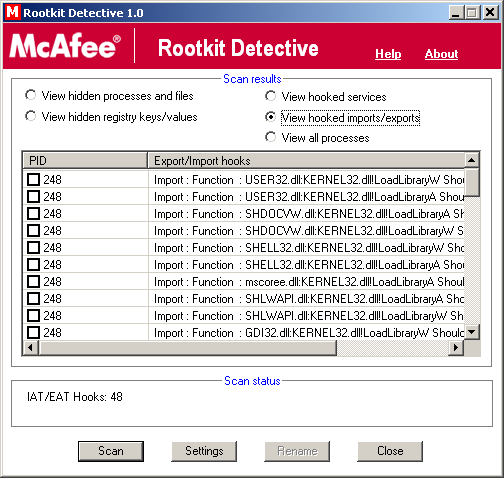Tick checkbox for mscoree.dll LoadLibraryA row
504x478 pixels.
coord(33,281)
